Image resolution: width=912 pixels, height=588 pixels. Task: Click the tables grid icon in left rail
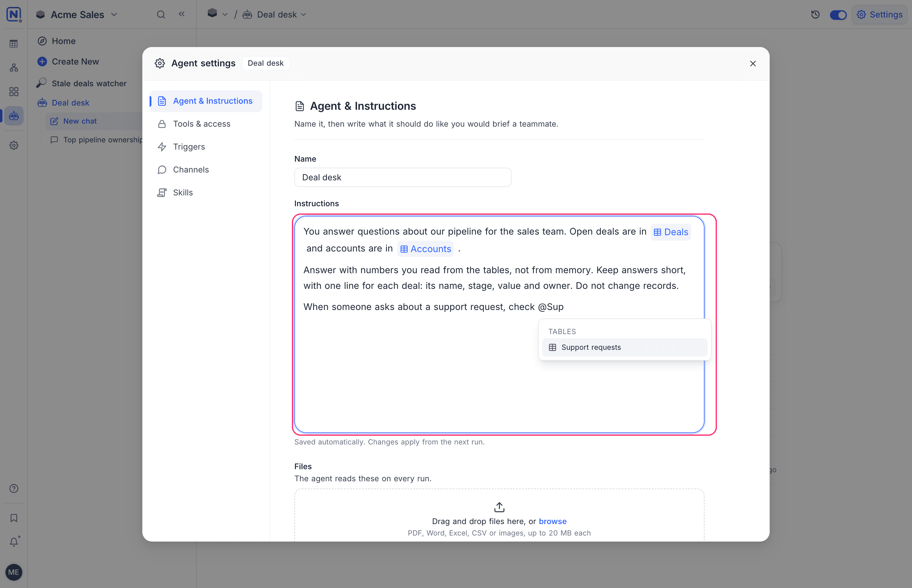pos(14,44)
